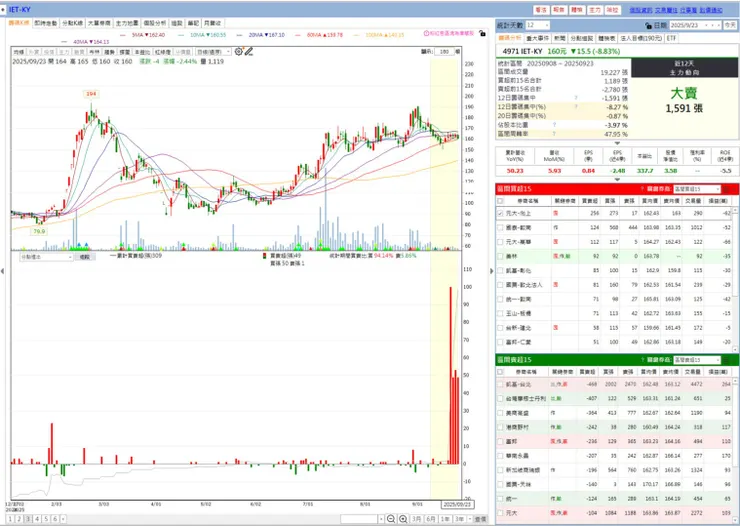Click the 20MA legend line swatch
The height and width of the screenshot is (526, 740).
tap(239, 35)
